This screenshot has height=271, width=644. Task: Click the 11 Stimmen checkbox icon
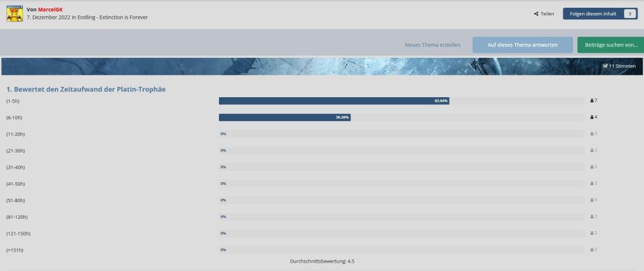coord(605,66)
